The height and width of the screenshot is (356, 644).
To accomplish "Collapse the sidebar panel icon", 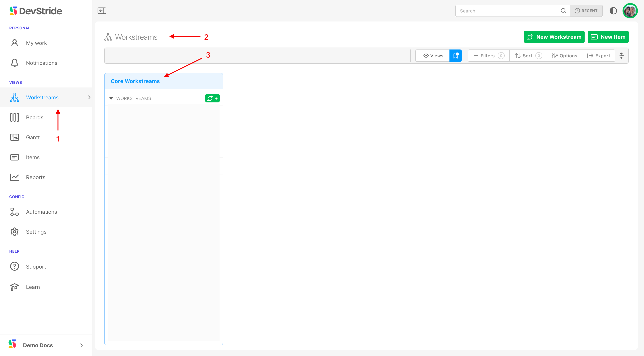I will pyautogui.click(x=102, y=11).
